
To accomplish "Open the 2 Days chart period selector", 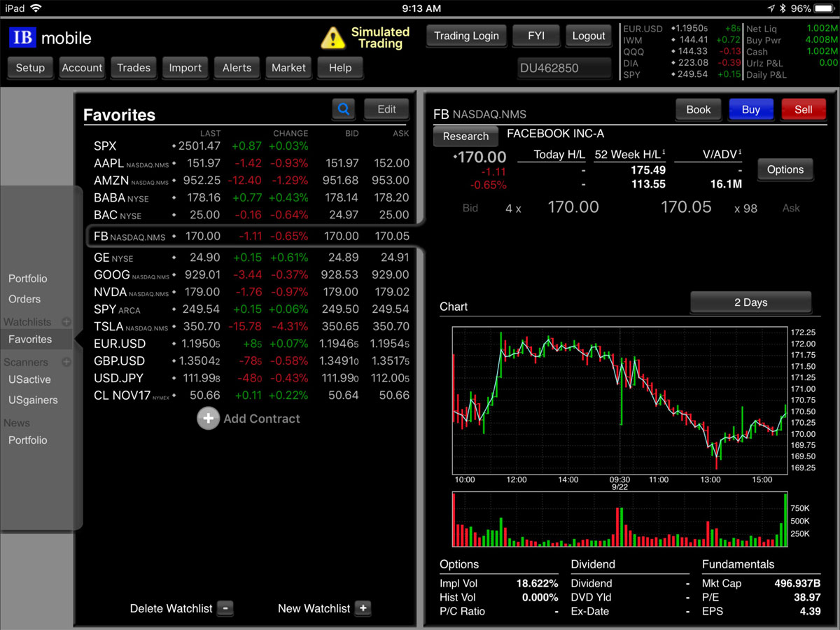I will 750,302.
